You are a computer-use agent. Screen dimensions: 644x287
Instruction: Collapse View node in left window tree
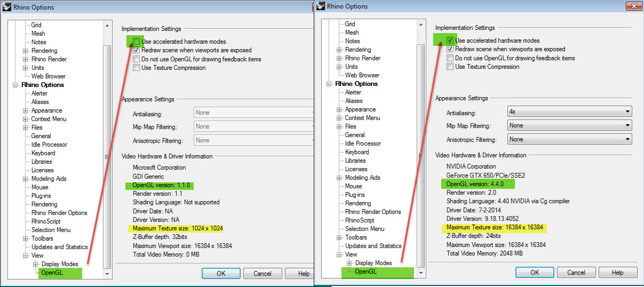point(26,256)
